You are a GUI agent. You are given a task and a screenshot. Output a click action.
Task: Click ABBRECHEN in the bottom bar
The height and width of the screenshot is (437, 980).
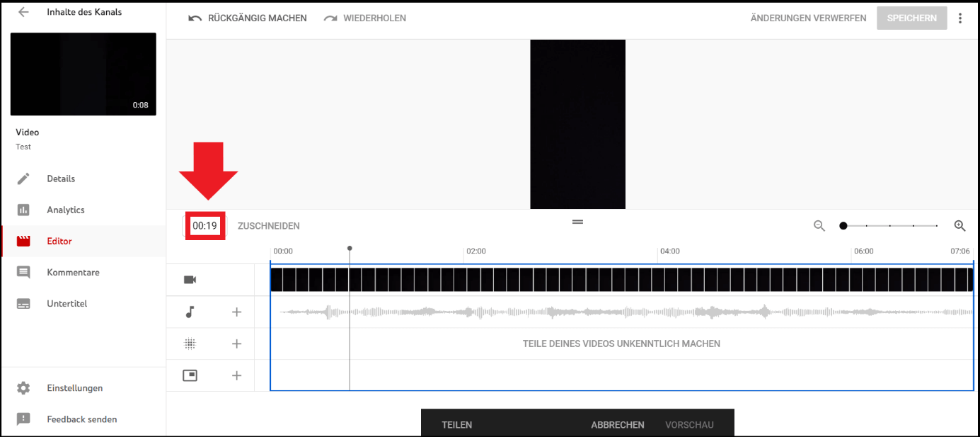point(618,425)
